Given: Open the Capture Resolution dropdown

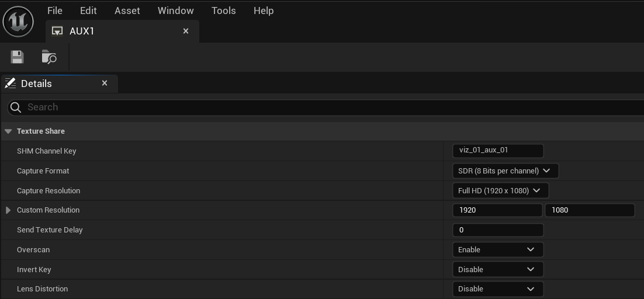Looking at the screenshot, I should point(500,190).
